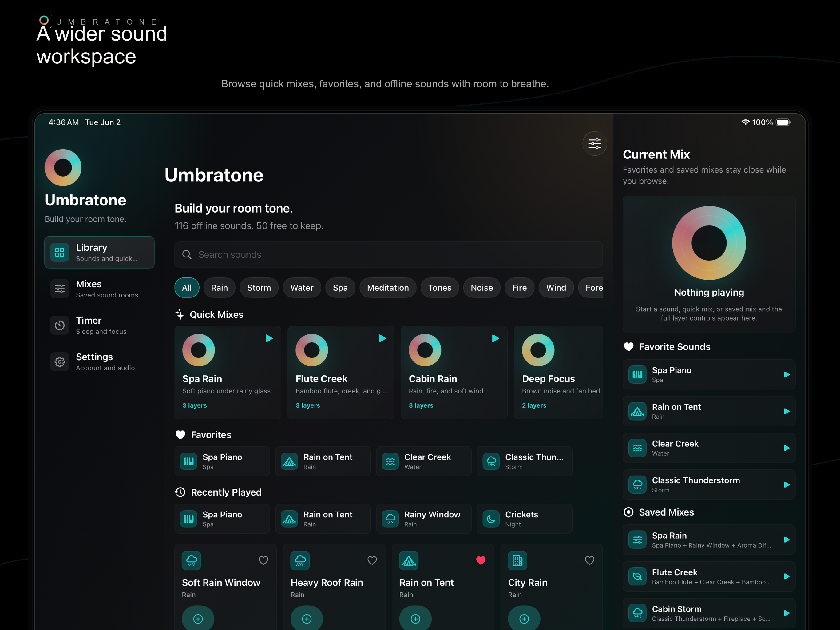
Task: Select Rainy Window under Recently Played
Action: [x=424, y=519]
